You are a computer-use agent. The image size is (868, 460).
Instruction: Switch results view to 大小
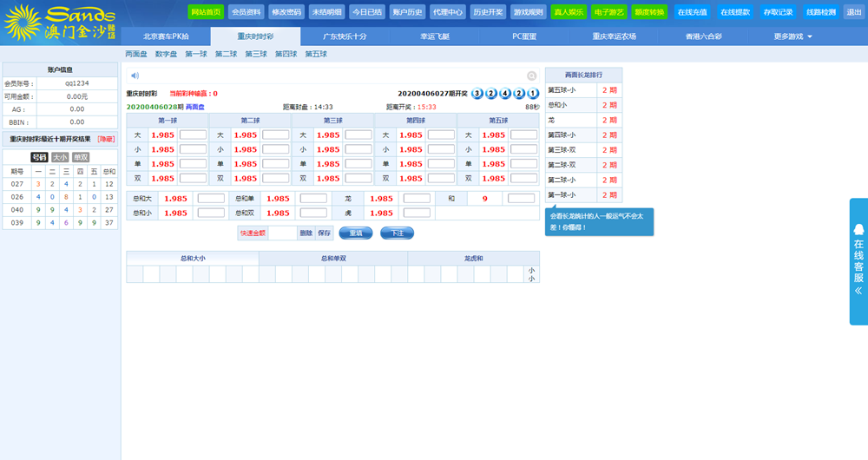[60, 157]
